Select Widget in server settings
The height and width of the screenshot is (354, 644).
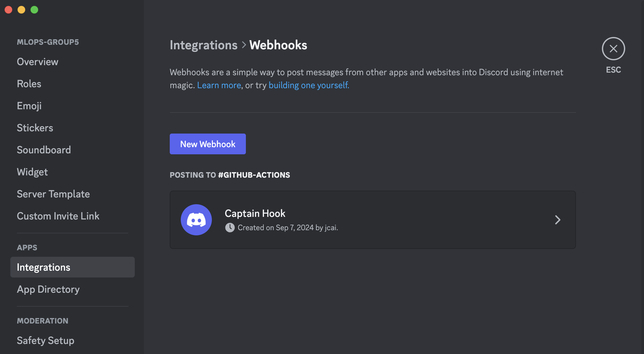tap(32, 172)
